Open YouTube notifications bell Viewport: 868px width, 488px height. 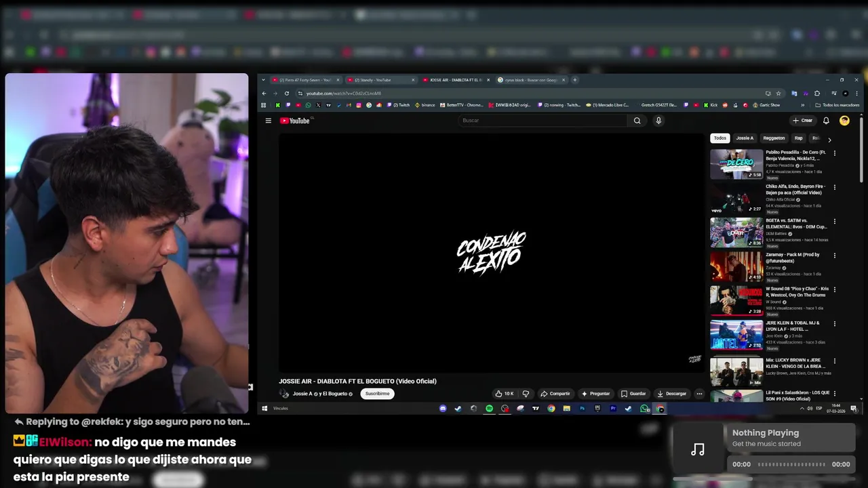(826, 121)
